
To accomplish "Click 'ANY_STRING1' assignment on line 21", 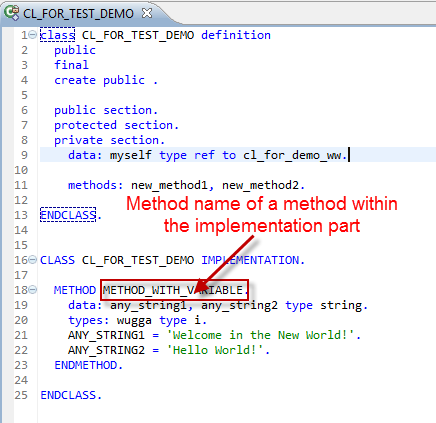I will click(106, 335).
